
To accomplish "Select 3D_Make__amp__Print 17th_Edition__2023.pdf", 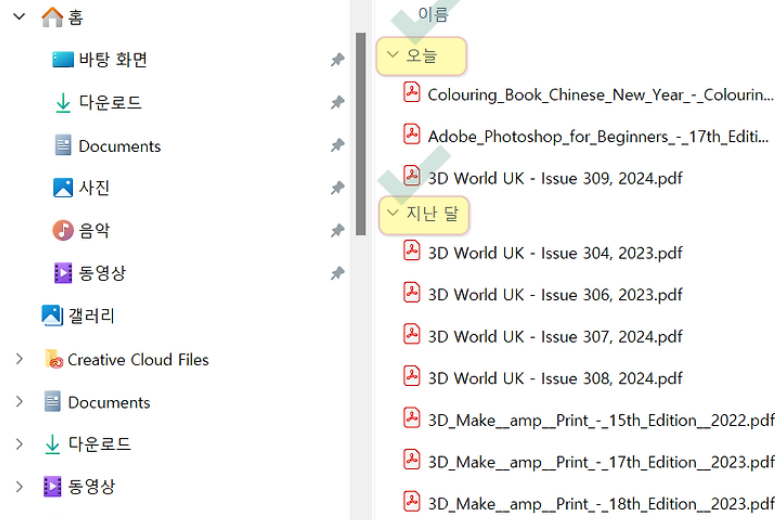I will point(602,462).
